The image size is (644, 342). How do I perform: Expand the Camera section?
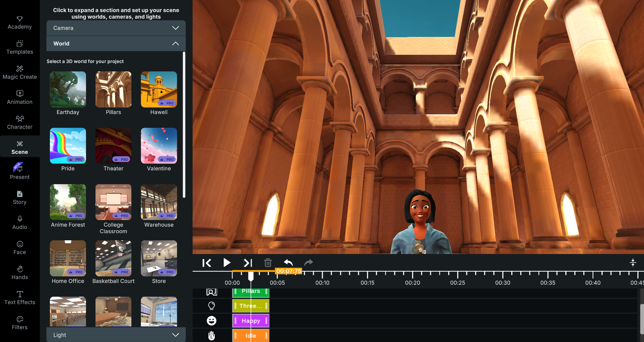click(x=116, y=28)
